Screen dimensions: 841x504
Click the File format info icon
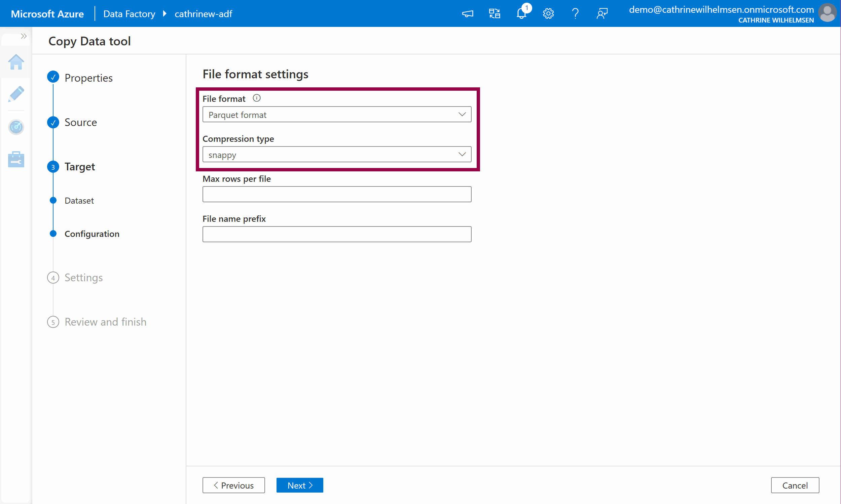[x=257, y=98]
